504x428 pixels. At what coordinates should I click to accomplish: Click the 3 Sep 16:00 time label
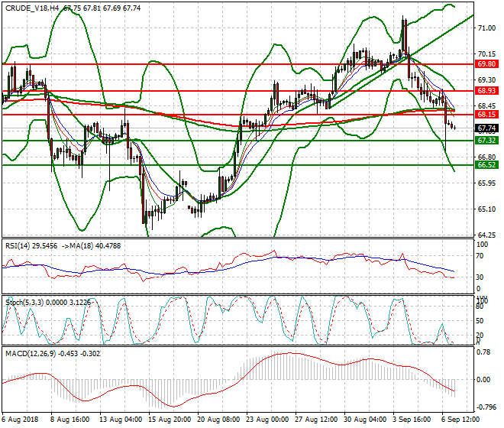coord(412,420)
